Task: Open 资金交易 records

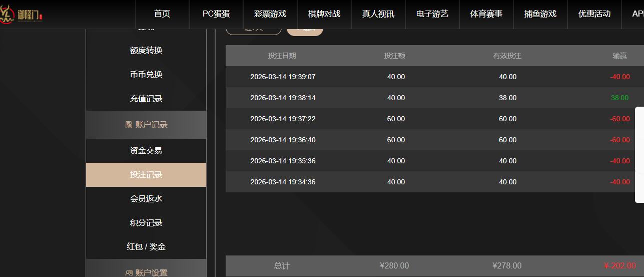Action: (x=146, y=151)
